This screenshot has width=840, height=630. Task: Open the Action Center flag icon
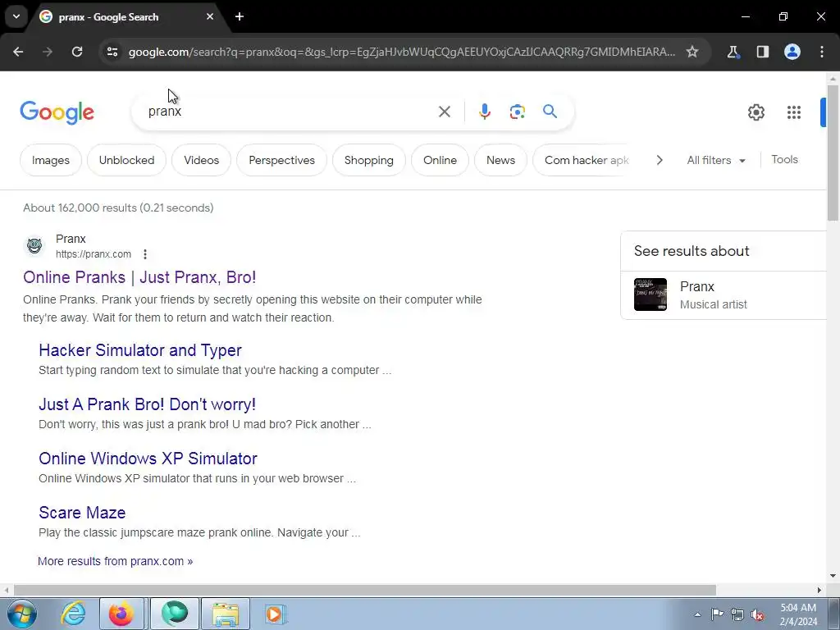(x=717, y=614)
